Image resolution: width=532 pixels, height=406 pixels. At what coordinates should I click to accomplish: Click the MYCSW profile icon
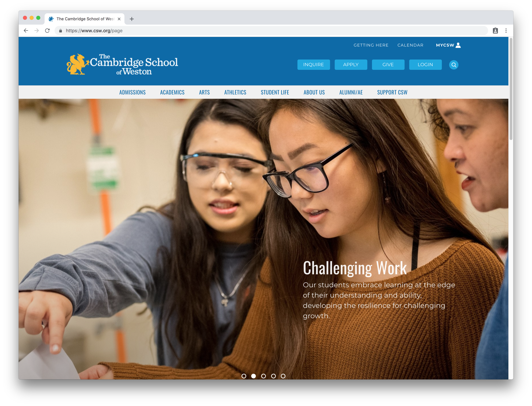tap(458, 45)
